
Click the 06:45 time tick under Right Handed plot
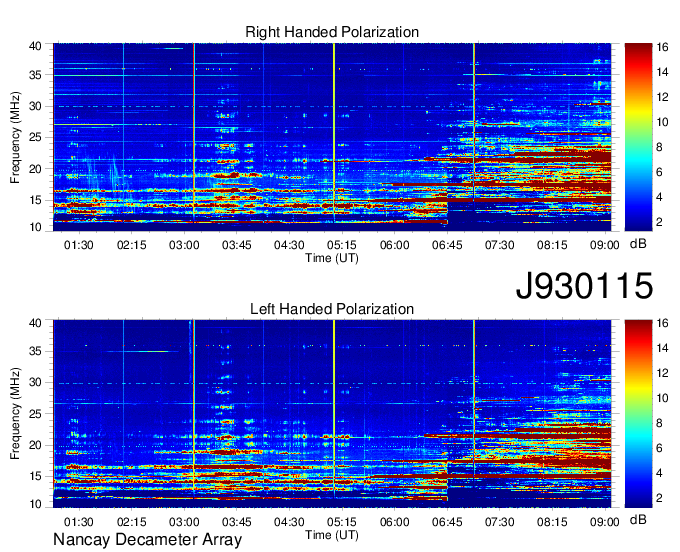pos(447,245)
